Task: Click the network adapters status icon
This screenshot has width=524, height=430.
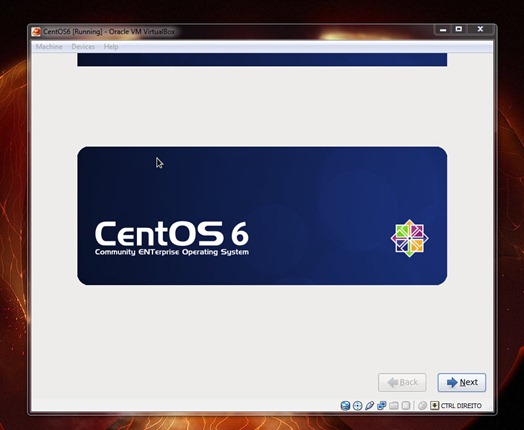Action: 381,406
